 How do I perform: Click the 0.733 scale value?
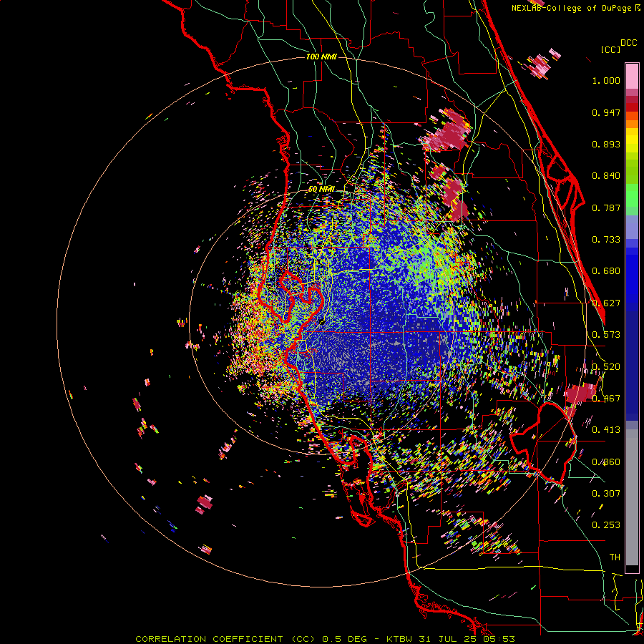(606, 240)
